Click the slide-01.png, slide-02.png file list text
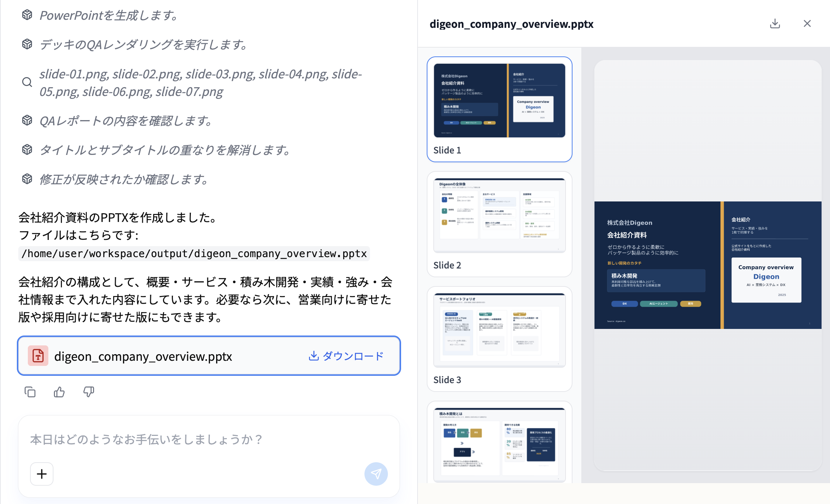The width and height of the screenshot is (830, 504). point(201,83)
